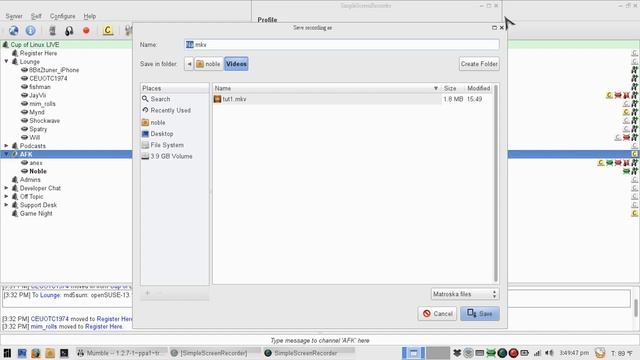Click Save in the save dialog
The image size is (640, 360).
click(x=480, y=313)
